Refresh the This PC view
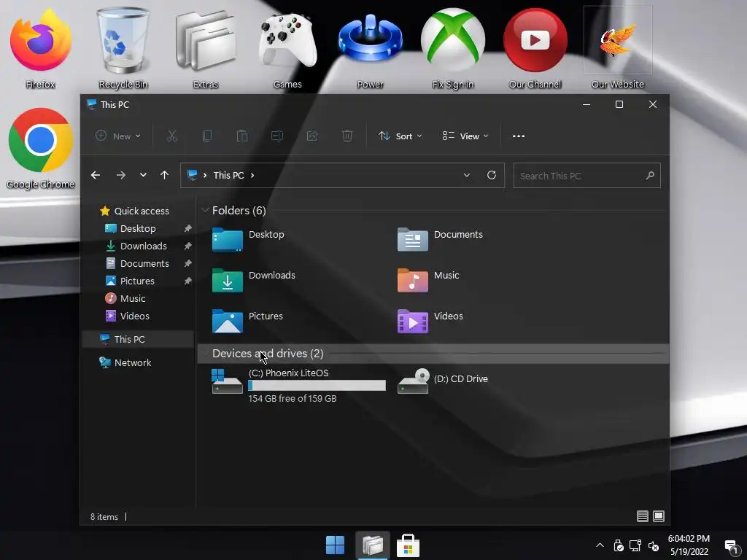Screen dimensions: 747x560 point(492,175)
